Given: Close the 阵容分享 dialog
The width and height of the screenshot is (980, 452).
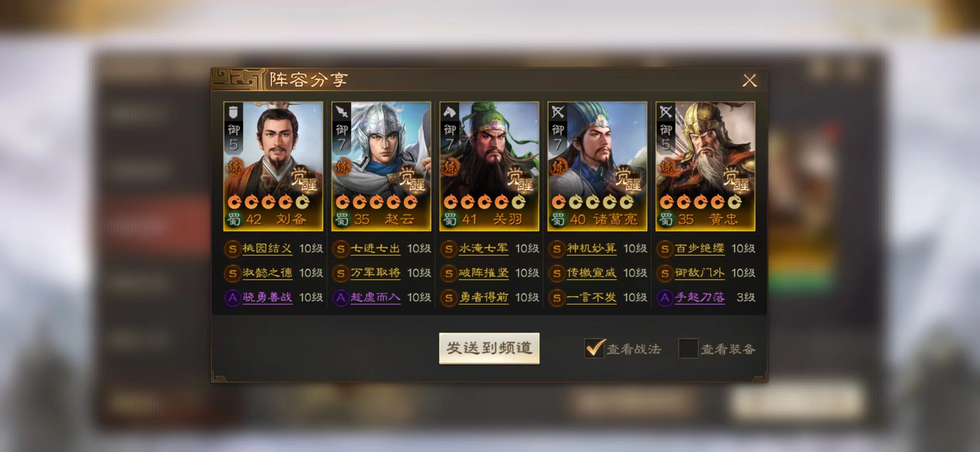Looking at the screenshot, I should click(x=749, y=80).
